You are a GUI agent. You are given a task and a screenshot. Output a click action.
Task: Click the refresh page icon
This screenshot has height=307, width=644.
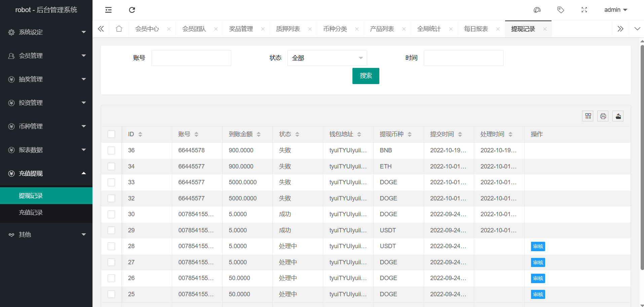(x=132, y=10)
